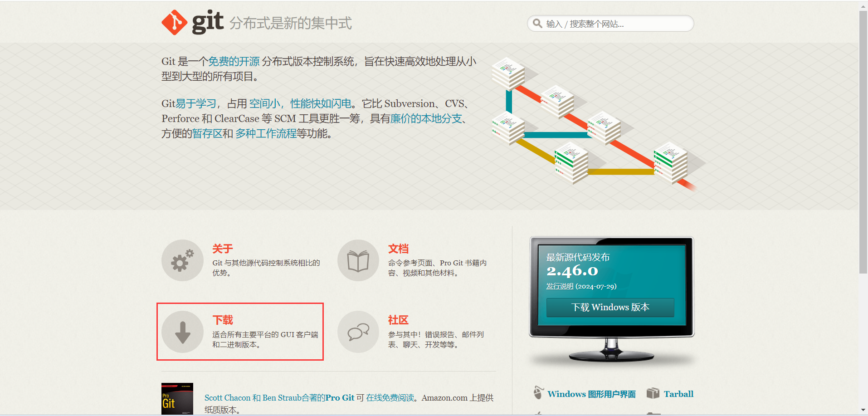Click the description under 关于
This screenshot has height=416, width=868.
point(266,268)
